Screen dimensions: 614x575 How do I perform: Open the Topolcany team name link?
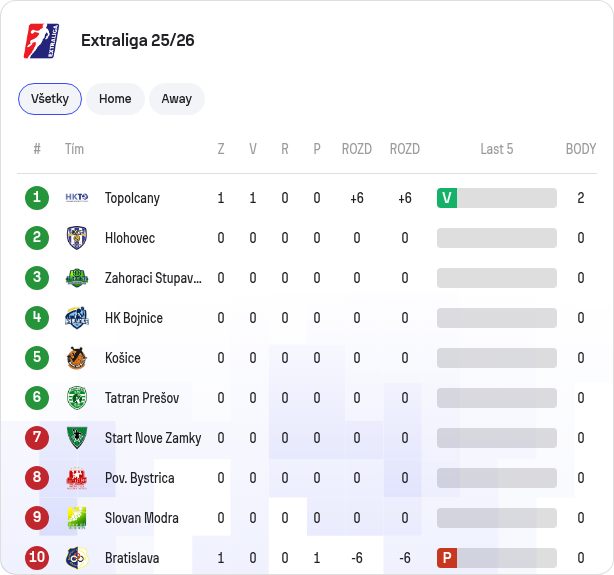coord(132,198)
